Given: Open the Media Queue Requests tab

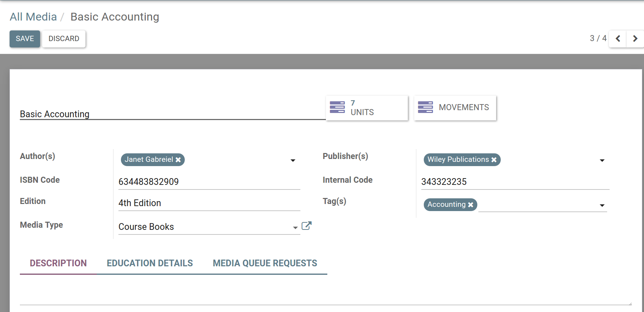Looking at the screenshot, I should pos(265,263).
